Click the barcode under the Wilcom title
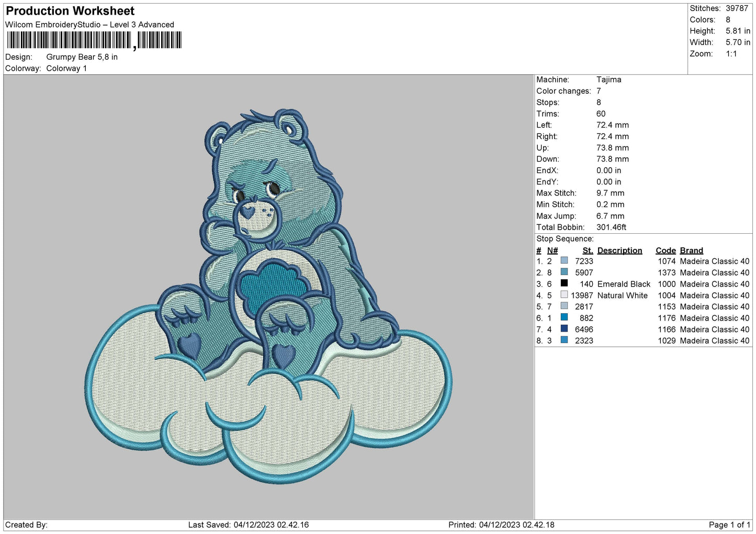The image size is (756, 534). 94,40
